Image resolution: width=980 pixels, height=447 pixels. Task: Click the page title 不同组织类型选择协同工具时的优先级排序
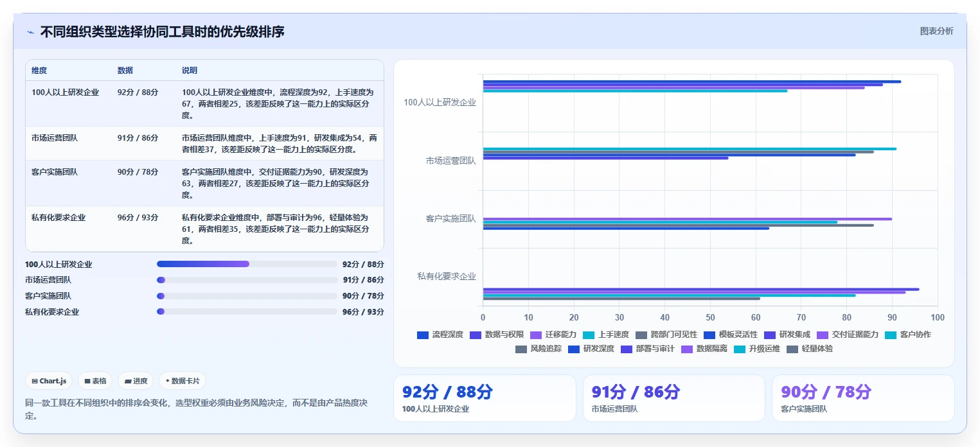pos(162,32)
